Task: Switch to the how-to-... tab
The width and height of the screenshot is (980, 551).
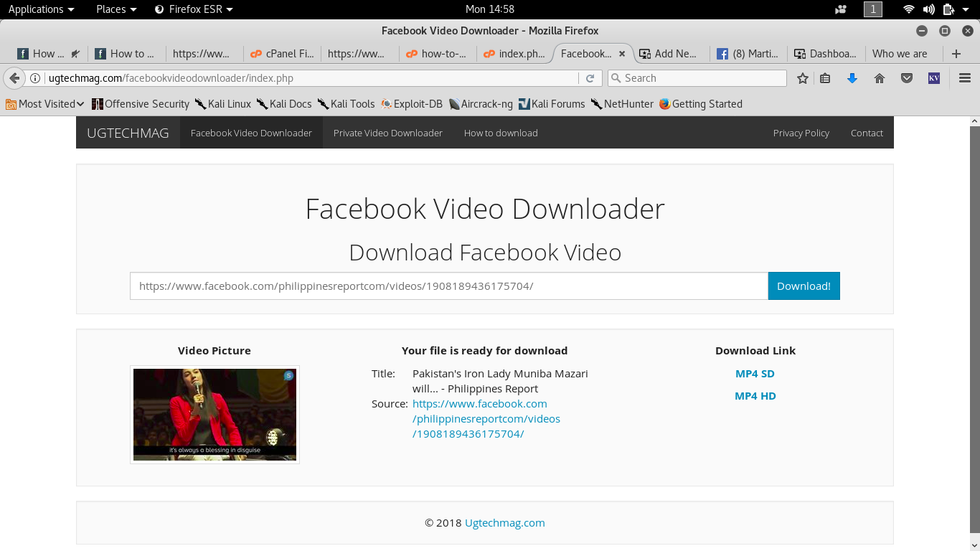Action: pyautogui.click(x=437, y=54)
